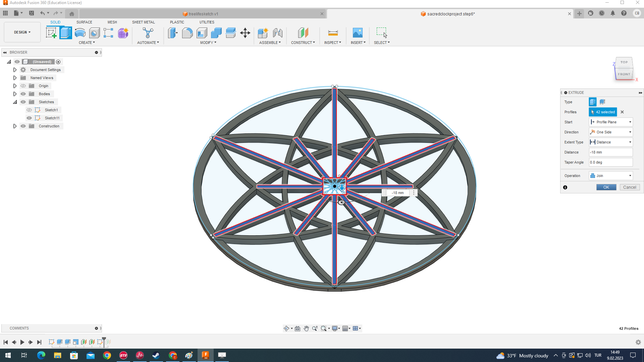Click the Revolve tool icon

pyautogui.click(x=80, y=33)
